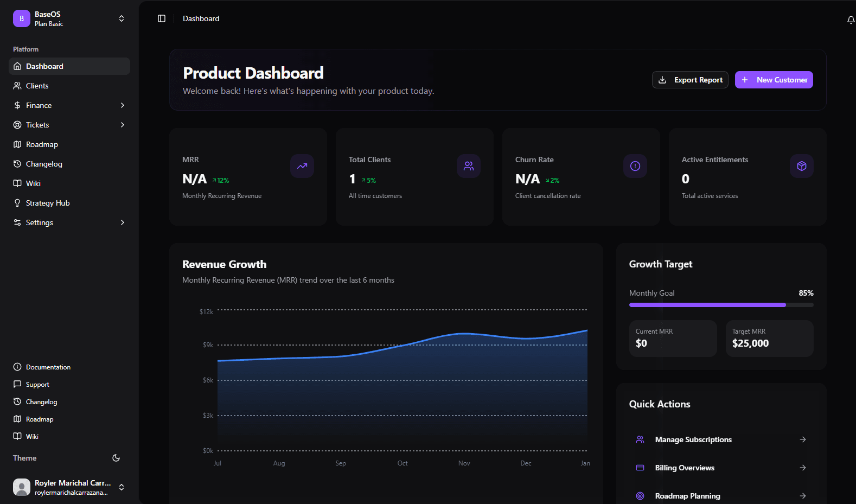Switch theme with the moon icon

click(x=116, y=458)
